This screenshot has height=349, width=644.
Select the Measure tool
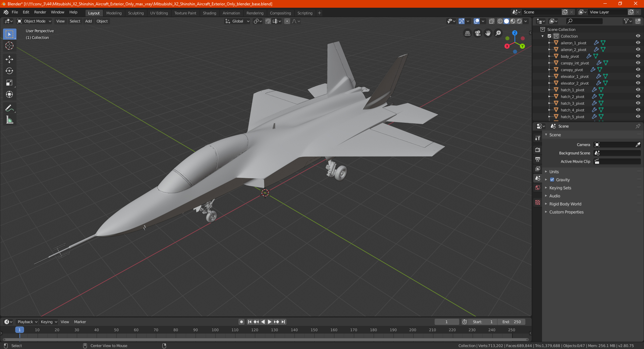click(9, 120)
